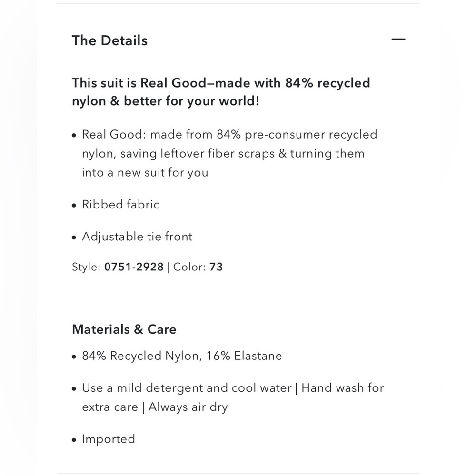Click the Always air dry phrase
Viewport: 476px width, 476px height.
tap(188, 407)
